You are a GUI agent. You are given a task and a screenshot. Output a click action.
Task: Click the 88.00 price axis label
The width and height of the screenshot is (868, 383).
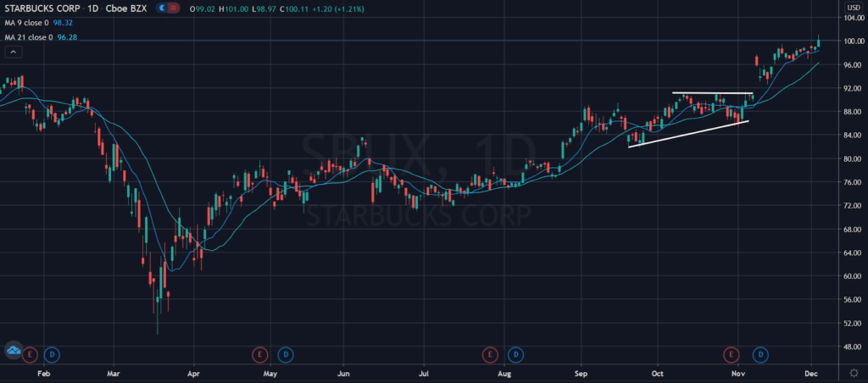[x=851, y=112]
